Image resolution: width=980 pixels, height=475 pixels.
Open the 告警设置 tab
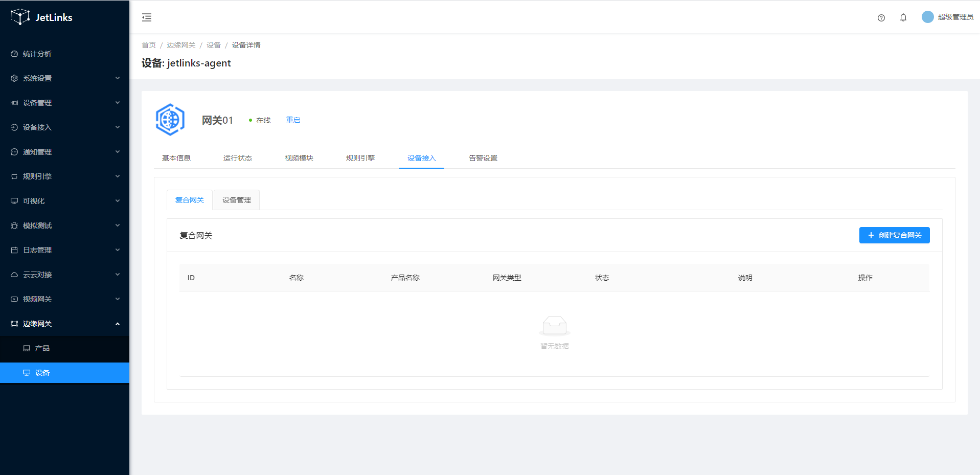pos(483,158)
